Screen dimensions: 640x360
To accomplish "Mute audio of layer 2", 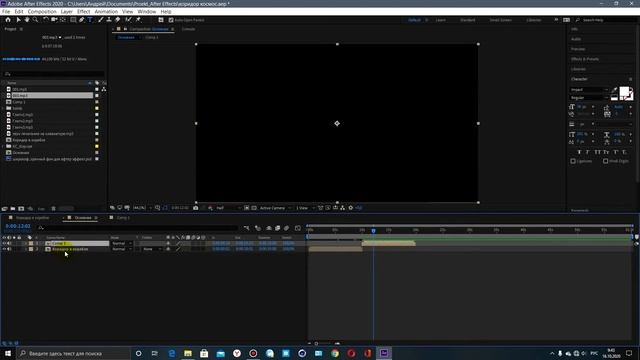I will [x=9, y=249].
